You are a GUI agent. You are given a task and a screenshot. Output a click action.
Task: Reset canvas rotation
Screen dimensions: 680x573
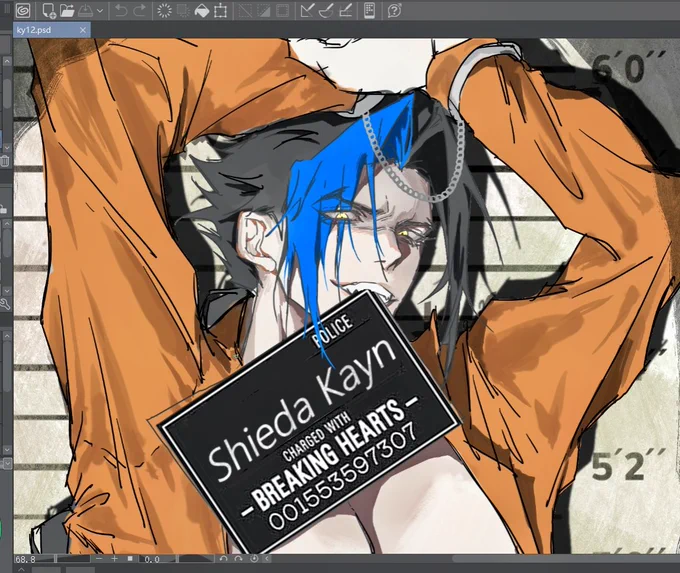point(254,559)
